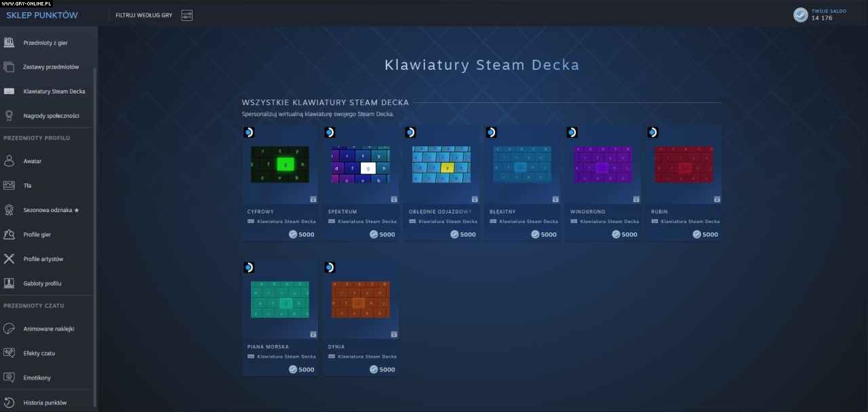868x412 pixels.
Task: Click the Zestawy przedmiotów icon
Action: 9,67
